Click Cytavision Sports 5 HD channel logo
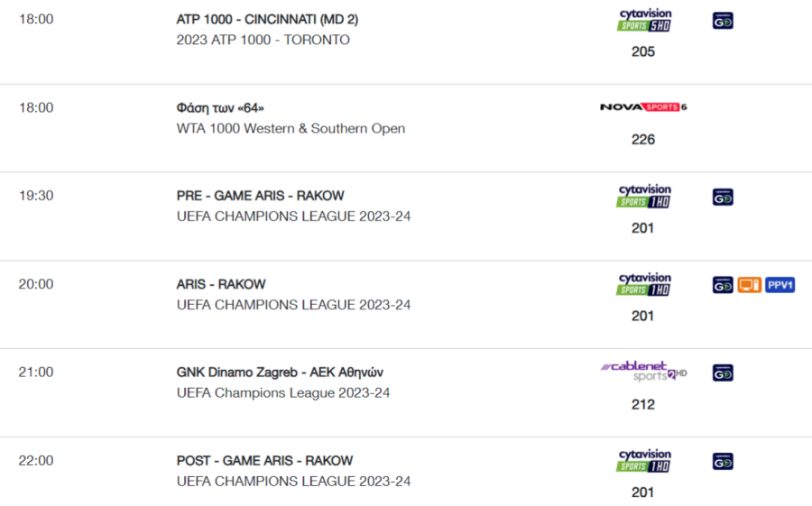The width and height of the screenshot is (812, 506). pos(644,20)
